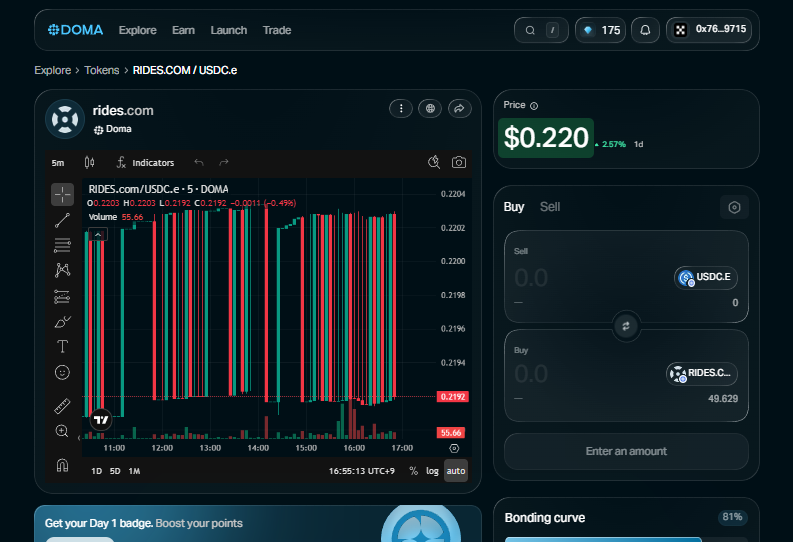This screenshot has height=542, width=793.
Task: Toggle percent scale on chart
Action: pyautogui.click(x=414, y=471)
